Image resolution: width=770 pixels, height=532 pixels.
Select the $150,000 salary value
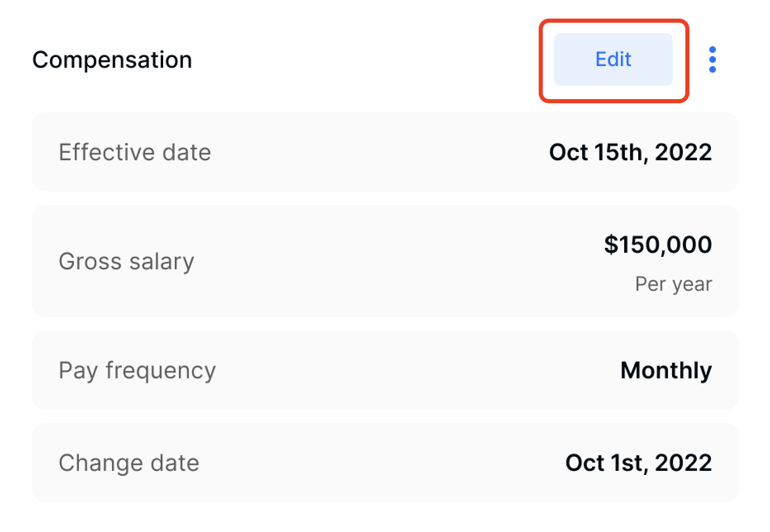click(x=658, y=244)
